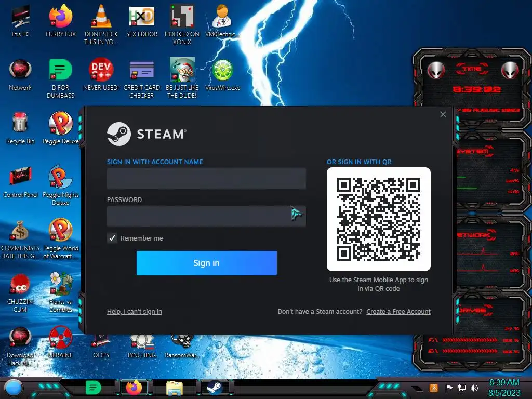The image size is (532, 399).
Task: Open the Action Center flag tray icon
Action: pos(449,388)
